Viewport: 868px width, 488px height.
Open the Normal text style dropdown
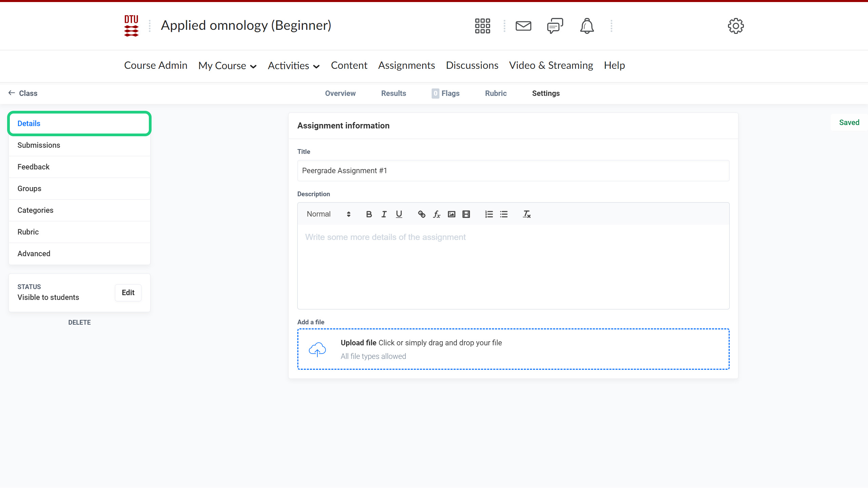pyautogui.click(x=328, y=214)
